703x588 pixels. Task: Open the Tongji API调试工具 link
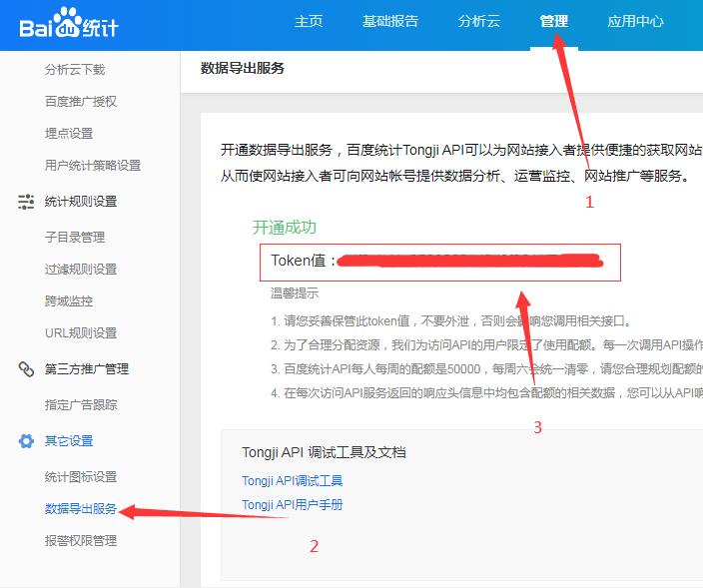tap(293, 481)
